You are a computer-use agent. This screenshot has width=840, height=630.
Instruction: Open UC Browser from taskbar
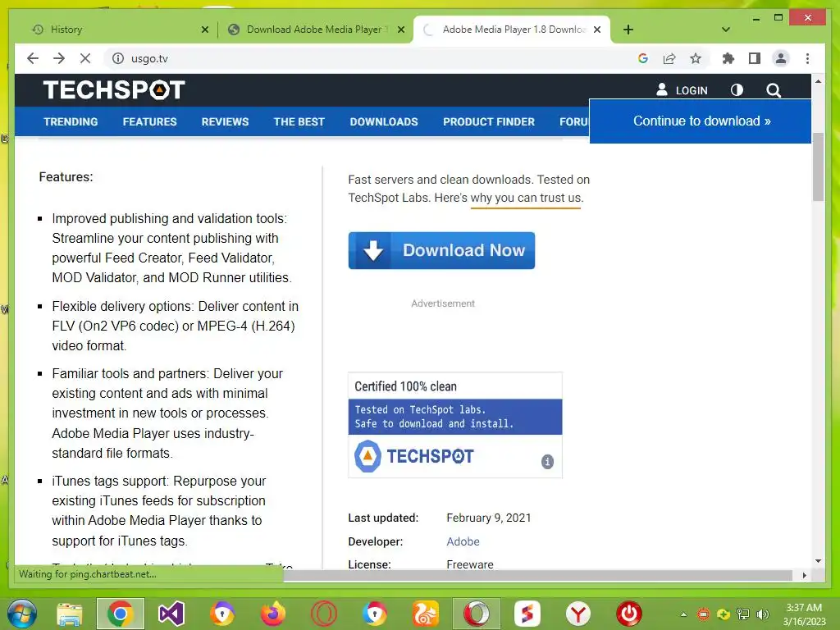426,614
